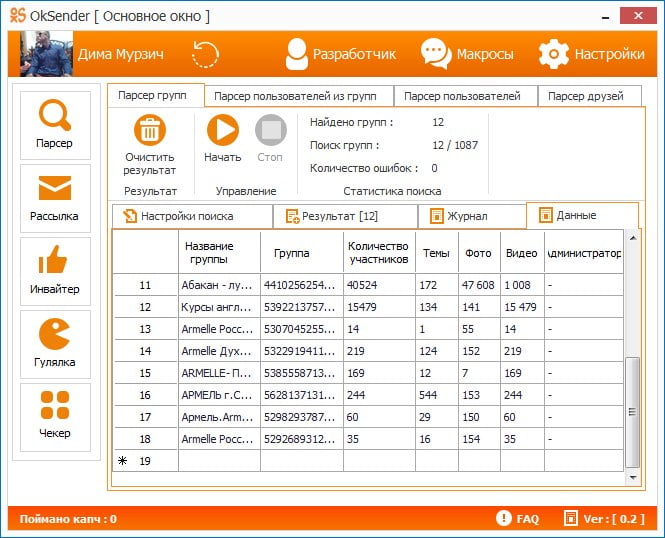Switch to Парсер друзей tab
This screenshot has width=665, height=538.
[589, 96]
